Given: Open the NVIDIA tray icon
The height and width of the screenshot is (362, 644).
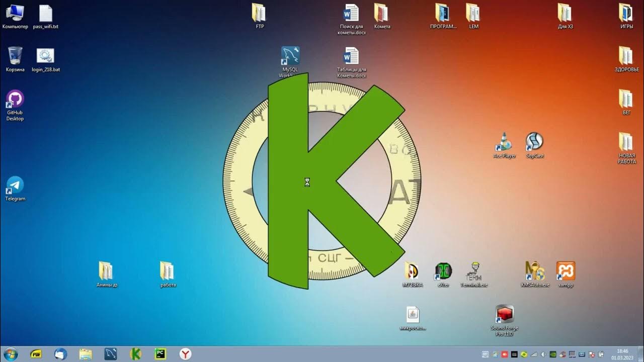Looking at the screenshot, I should [x=553, y=354].
